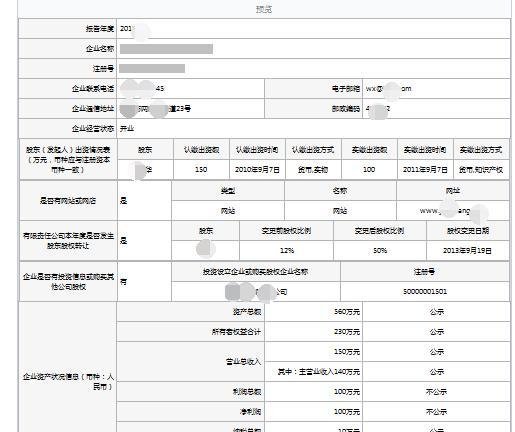
Task: Click the 网址 column header
Action: tap(453, 191)
